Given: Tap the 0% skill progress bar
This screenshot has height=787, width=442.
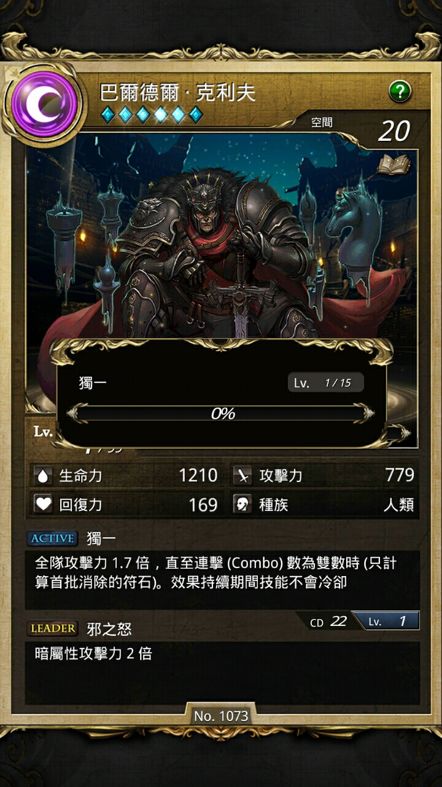Looking at the screenshot, I should [221, 414].
